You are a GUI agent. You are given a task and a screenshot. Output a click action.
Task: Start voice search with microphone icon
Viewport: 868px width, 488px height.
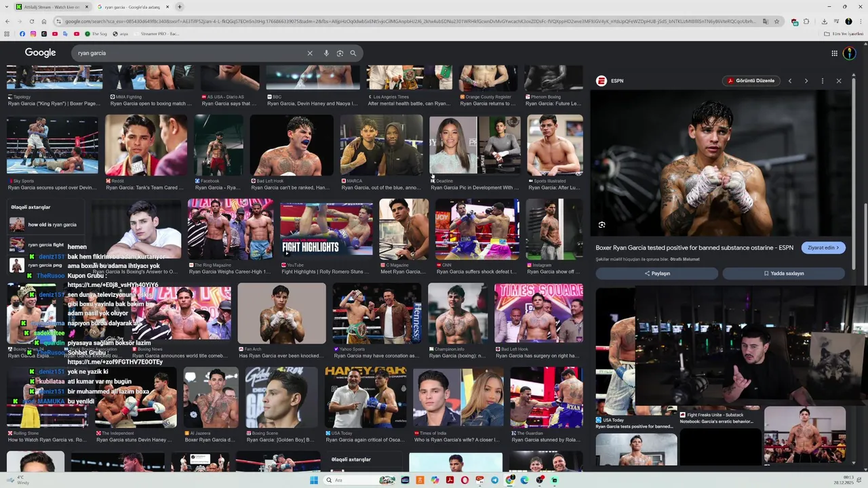coord(326,53)
